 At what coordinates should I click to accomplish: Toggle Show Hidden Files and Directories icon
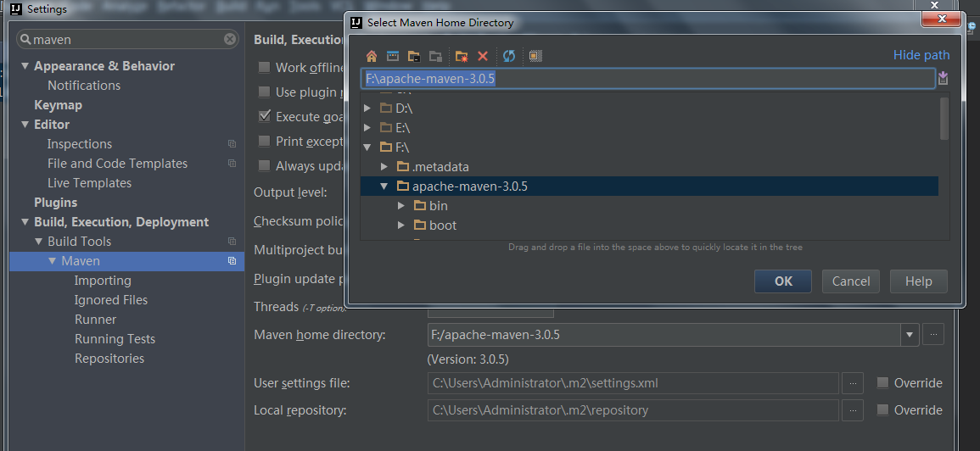[535, 56]
